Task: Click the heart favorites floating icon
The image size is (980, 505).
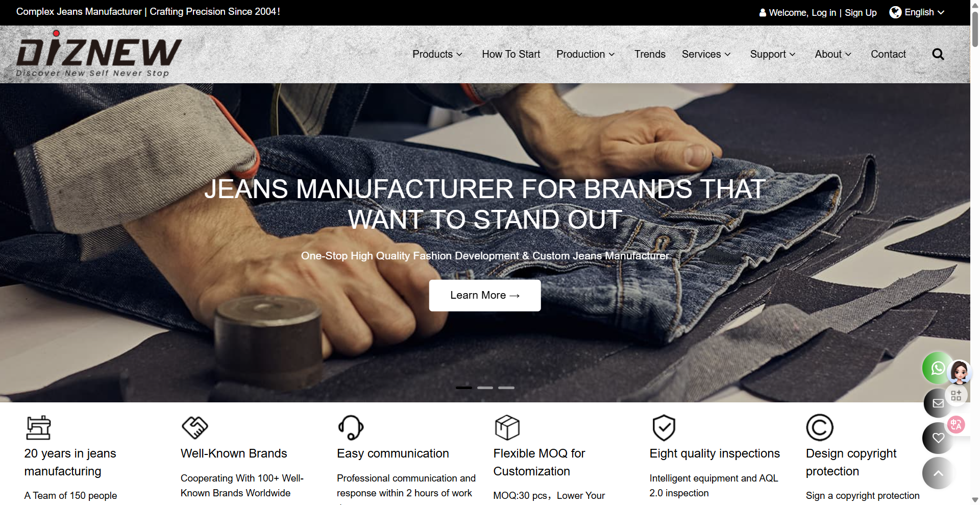Action: 938,438
